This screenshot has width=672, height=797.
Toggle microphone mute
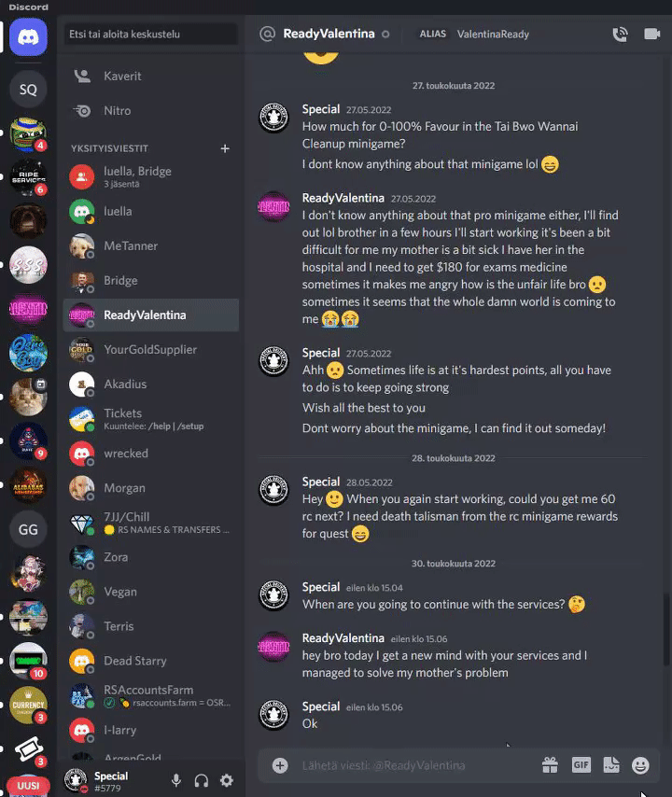(x=175, y=780)
